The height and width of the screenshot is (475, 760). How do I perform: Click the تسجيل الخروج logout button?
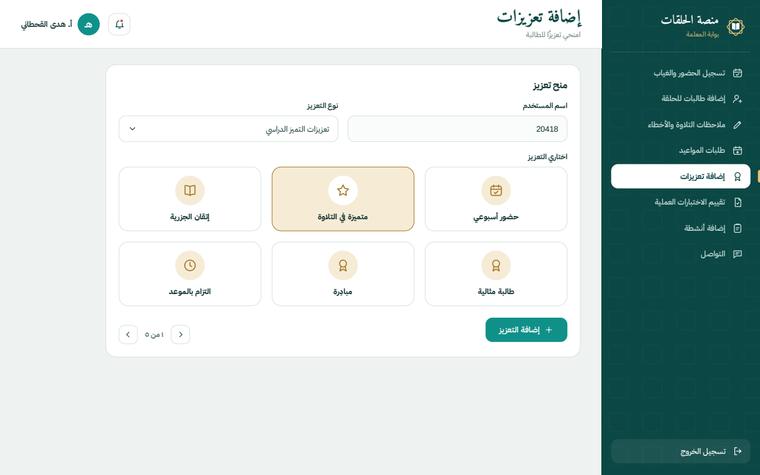tap(681, 451)
